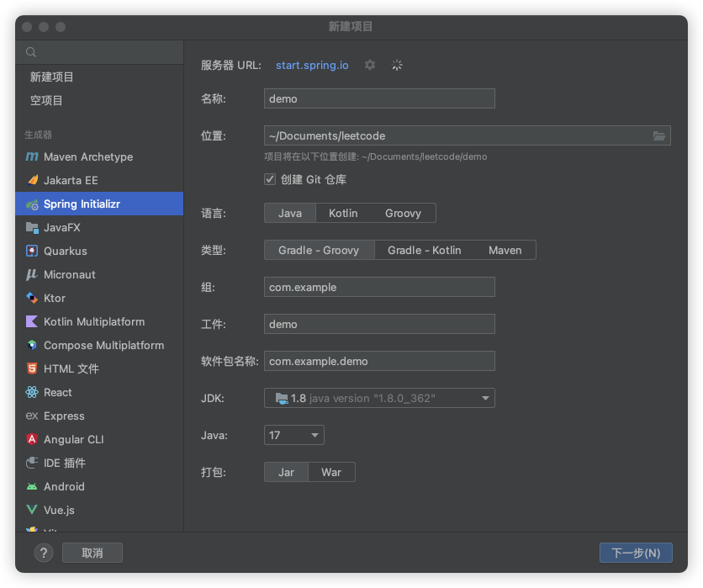Click the Quarkus generator icon
703x588 pixels.
(x=32, y=251)
